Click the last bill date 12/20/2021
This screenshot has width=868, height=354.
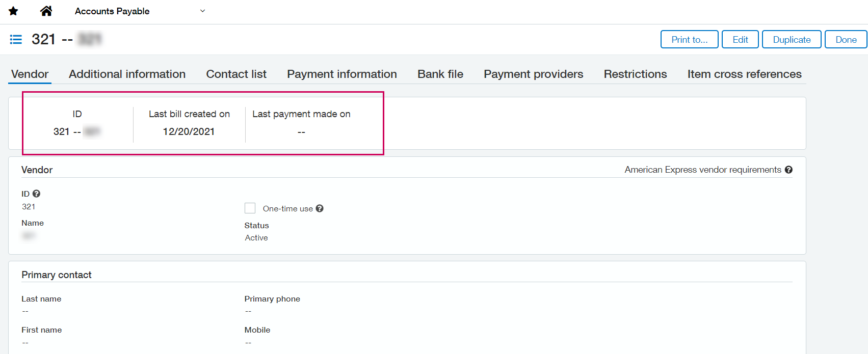(189, 131)
